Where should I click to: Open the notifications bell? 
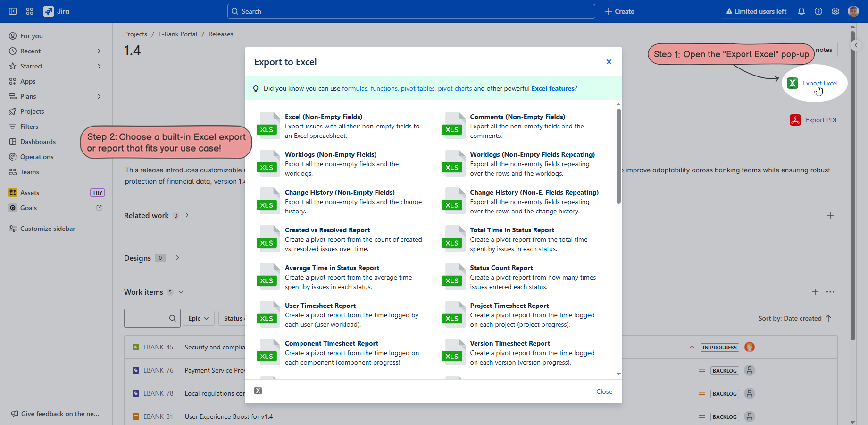coord(801,11)
